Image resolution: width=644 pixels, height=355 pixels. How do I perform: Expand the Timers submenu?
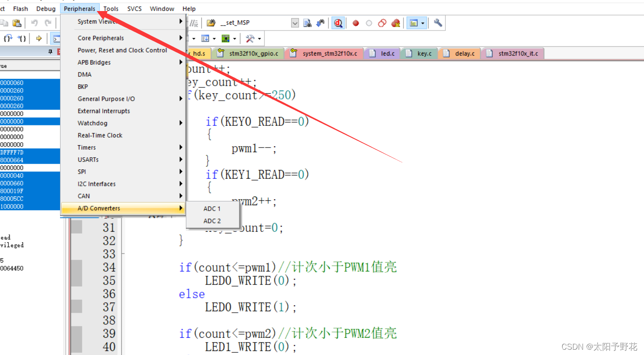123,147
